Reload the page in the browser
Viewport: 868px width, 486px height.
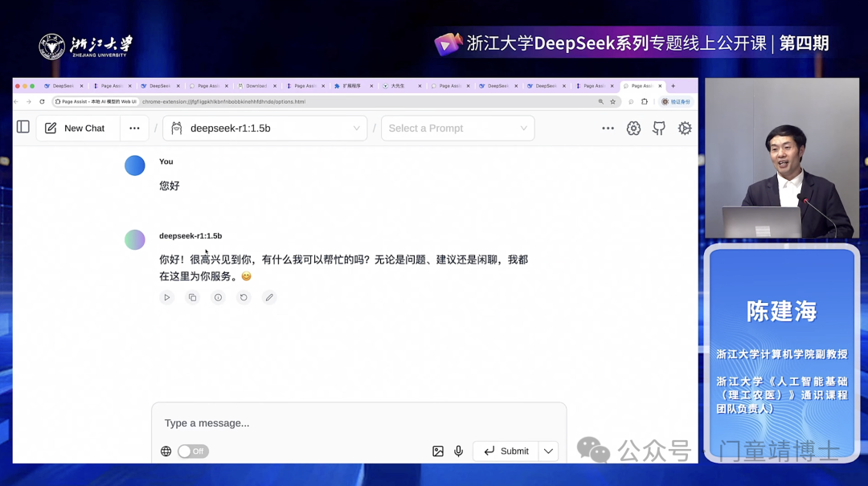click(42, 101)
